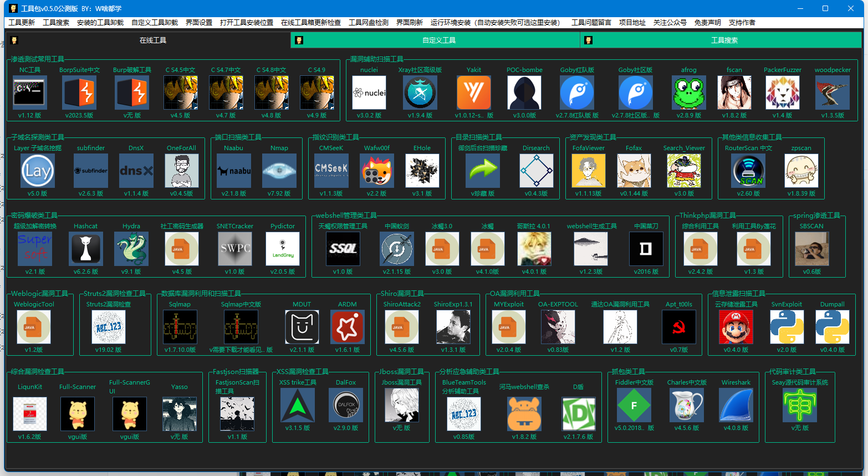Launch Search_Viewer icon
This screenshot has height=476, width=868.
click(684, 171)
